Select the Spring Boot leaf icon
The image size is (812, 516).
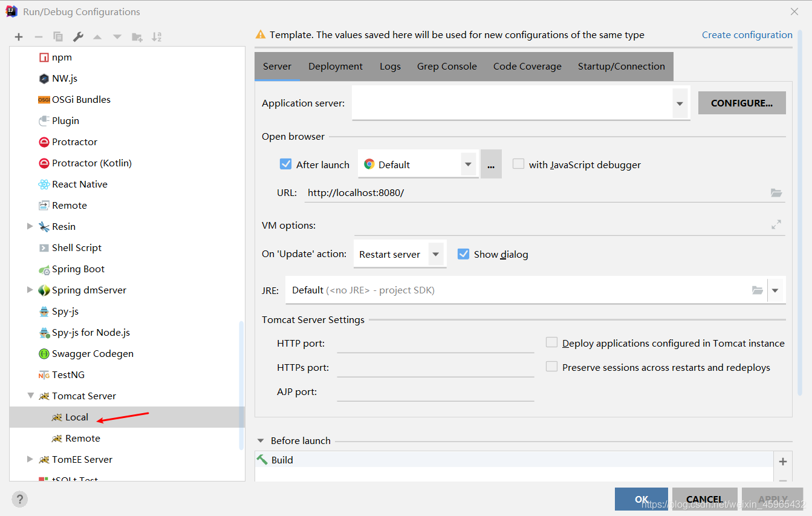click(44, 269)
